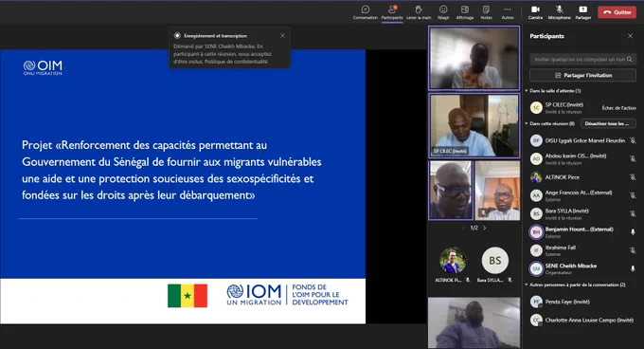The image size is (644, 349).
Task: Click Désactiver tous les micros button
Action: (x=608, y=123)
